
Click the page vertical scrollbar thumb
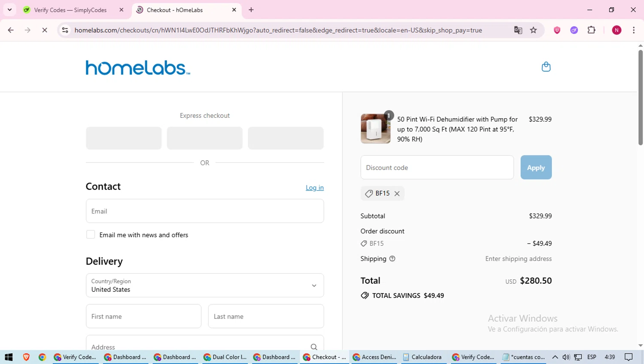(641, 98)
